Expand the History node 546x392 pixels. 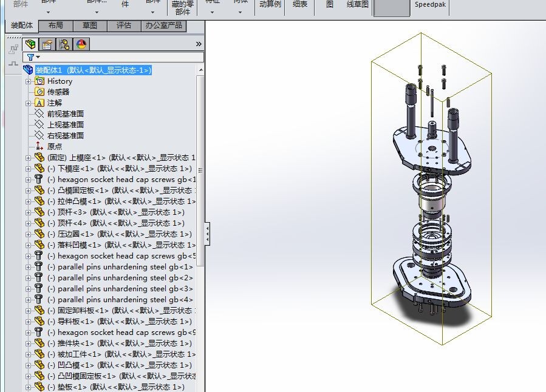[28, 81]
